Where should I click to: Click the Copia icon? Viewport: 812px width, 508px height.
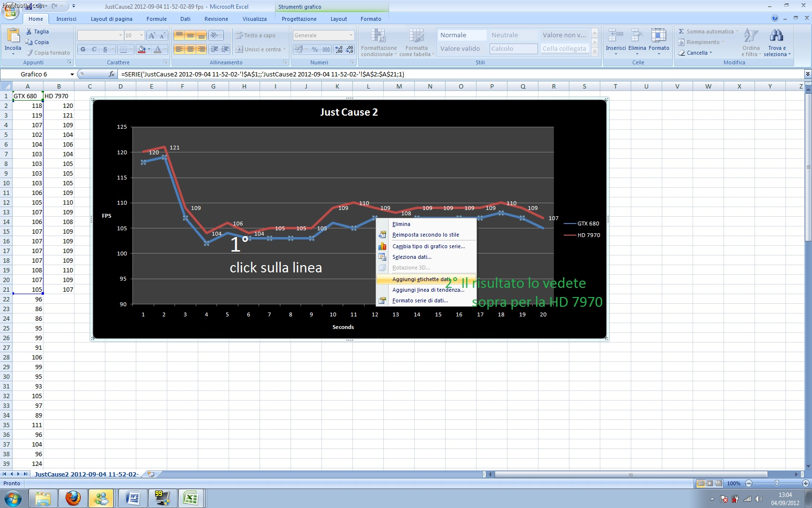click(29, 42)
